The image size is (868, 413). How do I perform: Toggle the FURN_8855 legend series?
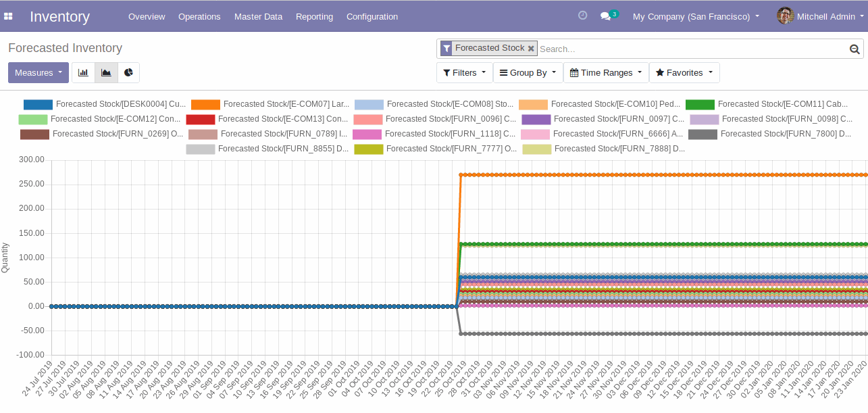(267, 149)
